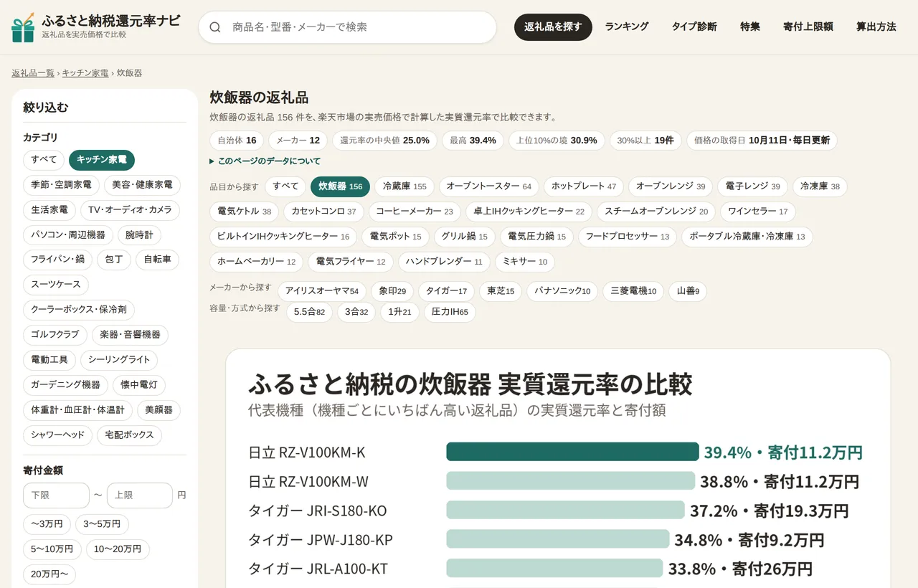
Task: Click the 下限 donation amount field
Action: pos(56,495)
